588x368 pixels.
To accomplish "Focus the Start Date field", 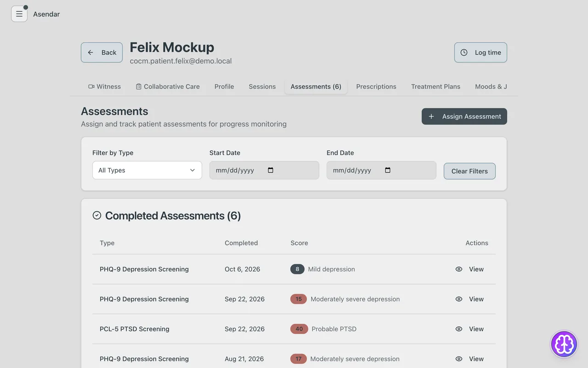I will point(264,170).
